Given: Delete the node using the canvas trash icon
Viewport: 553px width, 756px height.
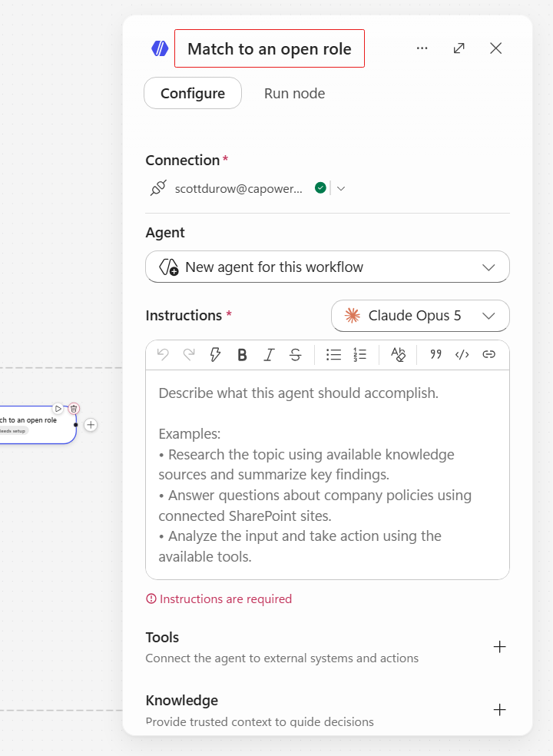Looking at the screenshot, I should point(73,409).
